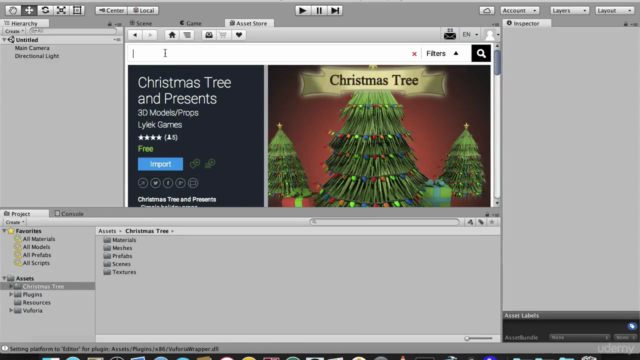
Task: Open the wishlist heart icon
Action: 239,35
